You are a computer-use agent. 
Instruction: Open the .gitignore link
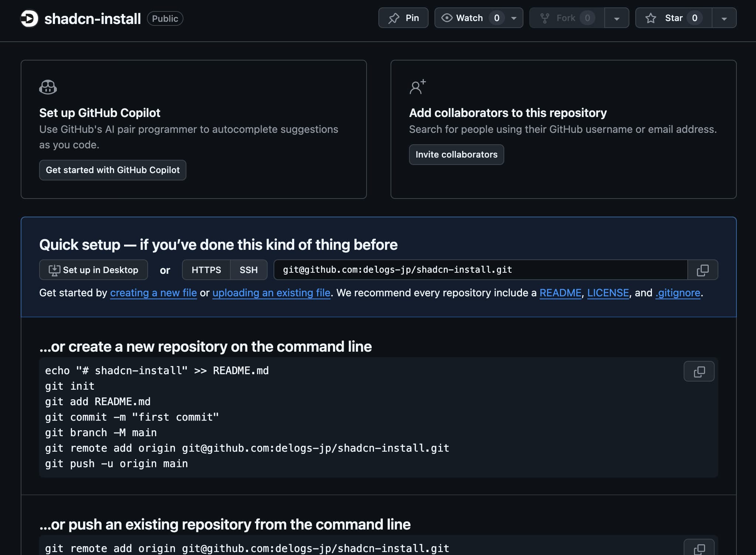point(678,293)
